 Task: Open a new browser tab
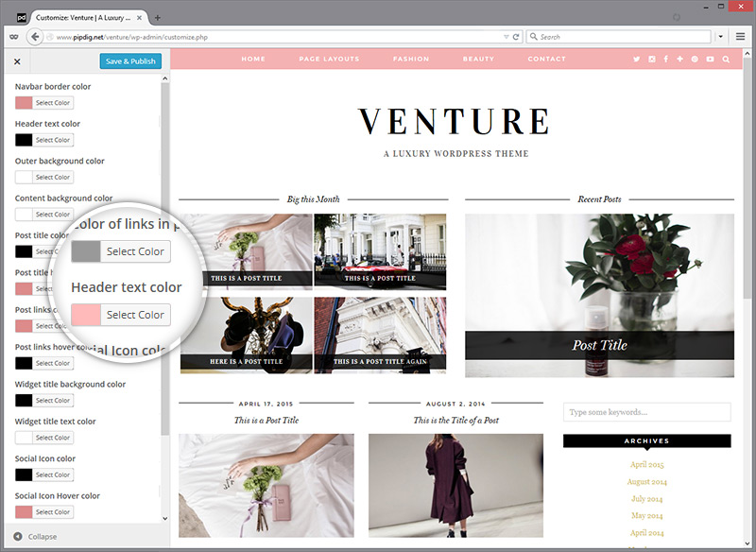pos(157,18)
